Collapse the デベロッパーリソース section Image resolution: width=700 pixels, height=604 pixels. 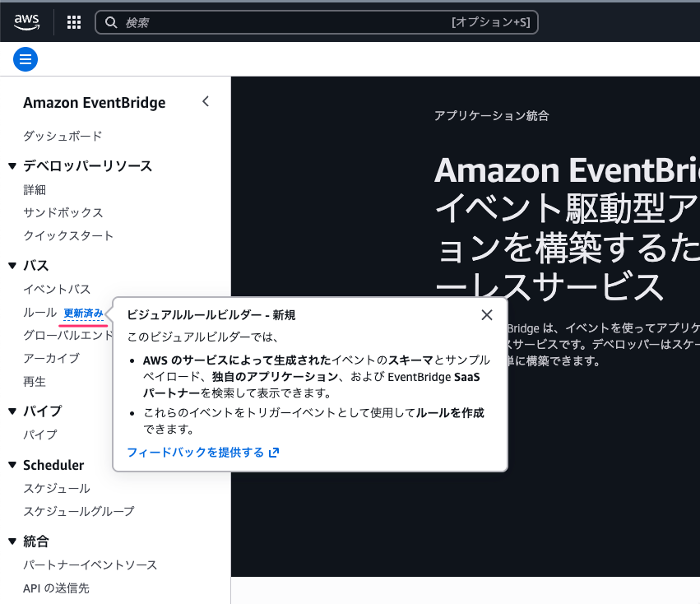pos(12,165)
